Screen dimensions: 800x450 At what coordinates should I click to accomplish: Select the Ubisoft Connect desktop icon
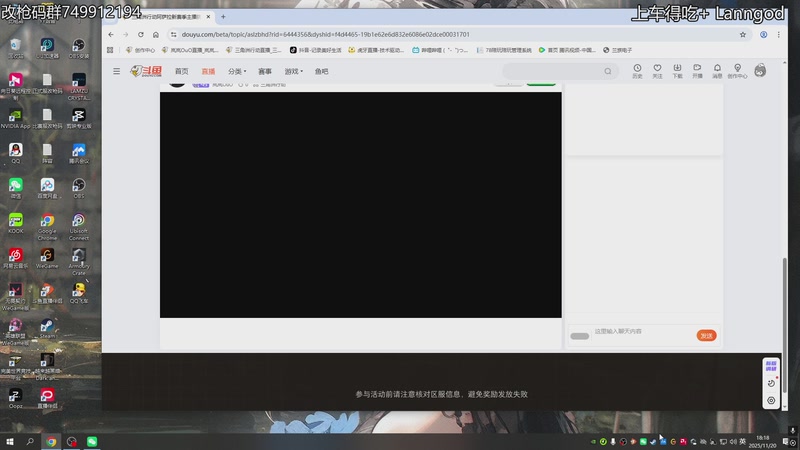79,226
